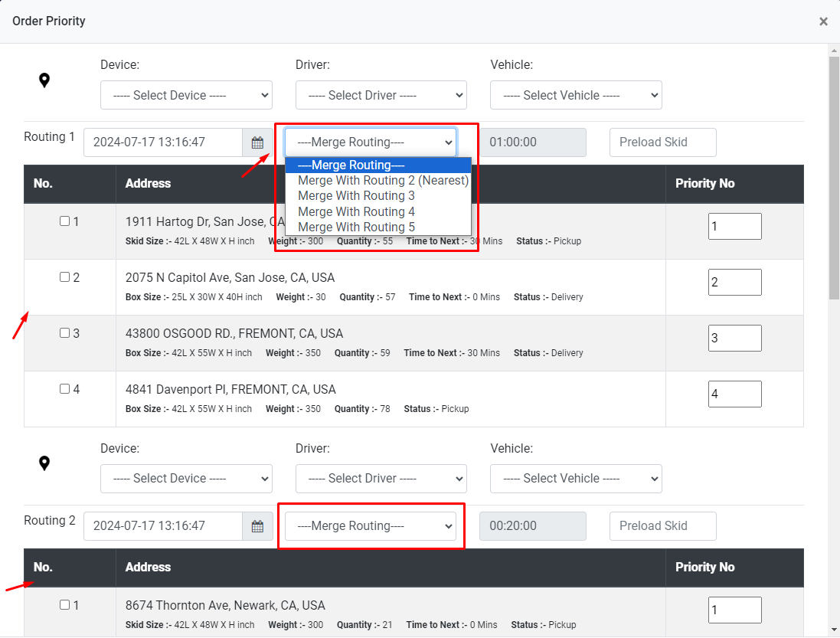The width and height of the screenshot is (840, 638).
Task: Click address 8674 Thornton Ave, Newark
Action: pos(225,605)
